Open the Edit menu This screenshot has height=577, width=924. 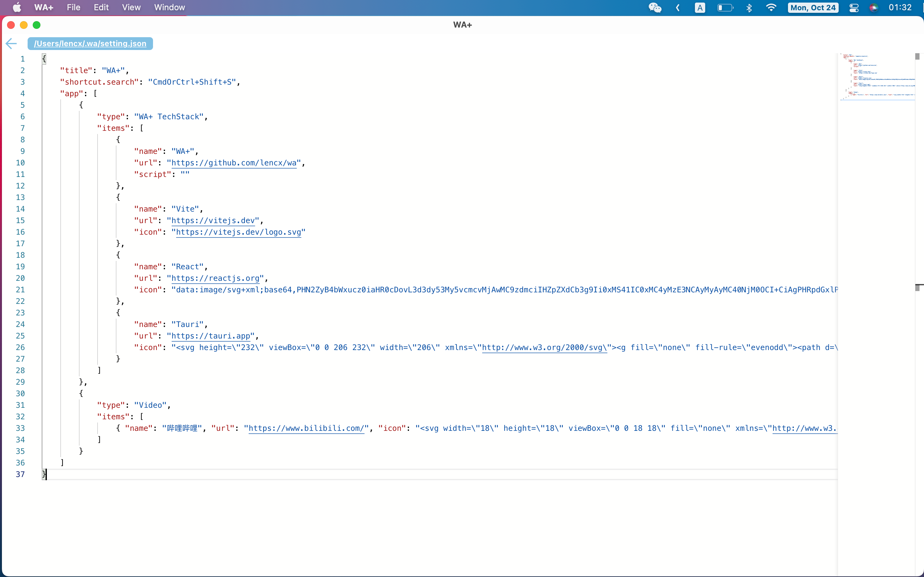(x=101, y=8)
